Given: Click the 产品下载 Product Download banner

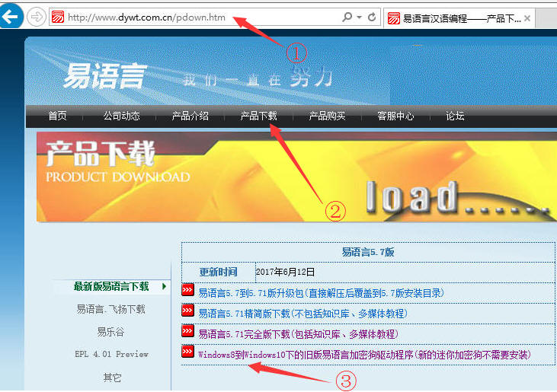Looking at the screenshot, I should click(296, 177).
